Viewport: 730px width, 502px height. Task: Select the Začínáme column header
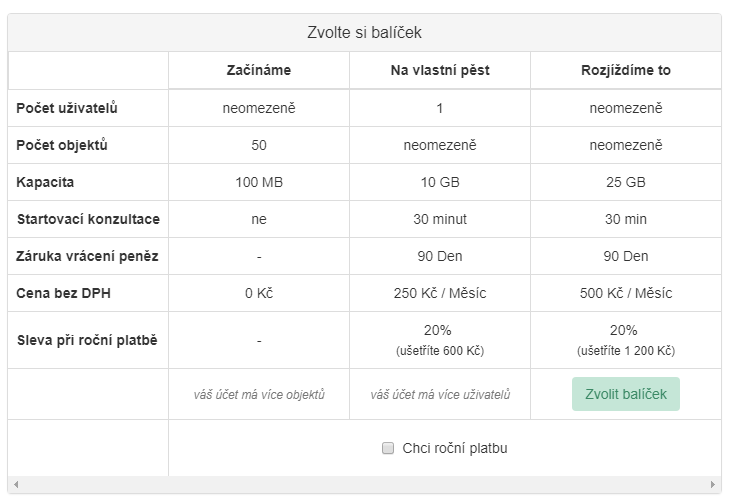coord(259,71)
